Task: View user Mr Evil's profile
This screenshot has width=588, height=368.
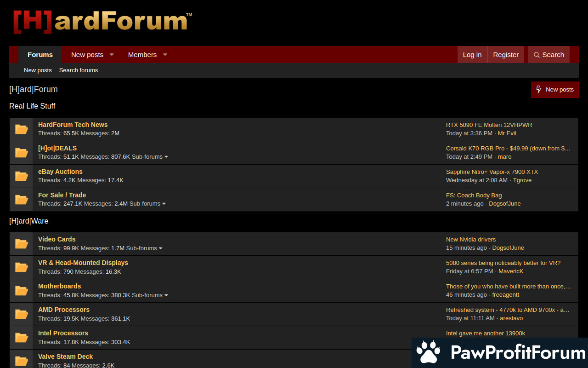Action: (507, 133)
